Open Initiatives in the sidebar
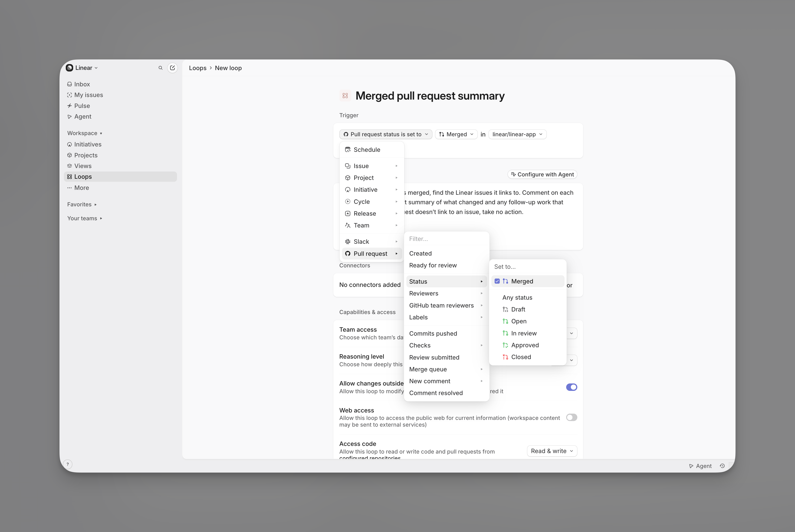 coord(120,144)
